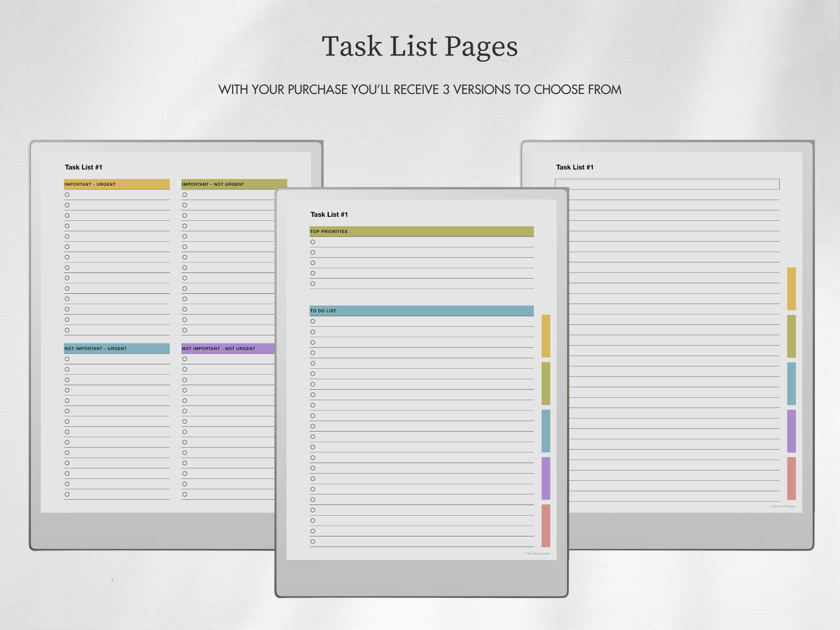The image size is (840, 630).
Task: Click Task List #1 title on left page
Action: [x=84, y=167]
